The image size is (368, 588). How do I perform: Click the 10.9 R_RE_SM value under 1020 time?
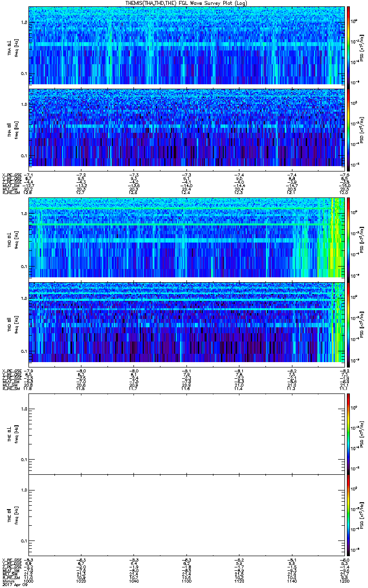(81, 578)
